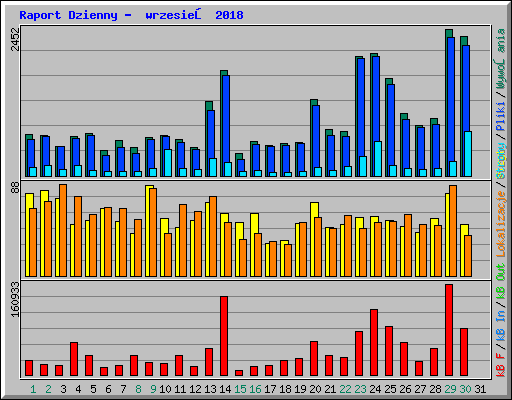Click the green day label 8
Screen dimensions: 512x400
(x=138, y=389)
